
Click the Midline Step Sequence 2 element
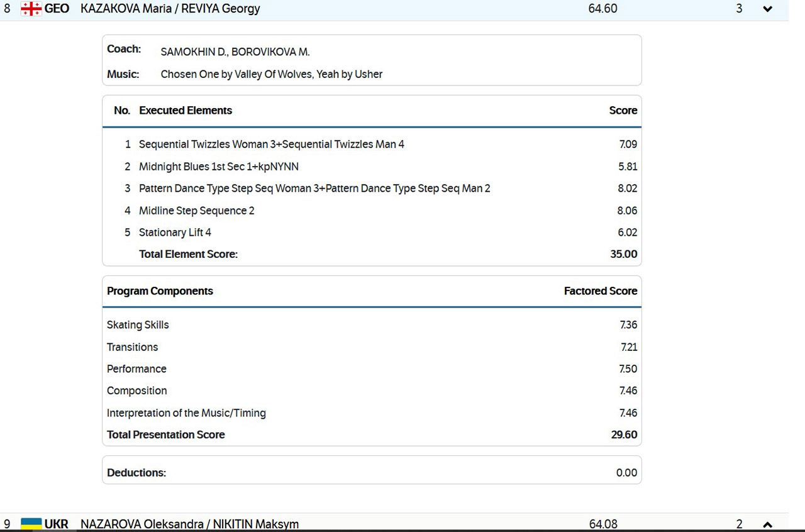coord(196,211)
